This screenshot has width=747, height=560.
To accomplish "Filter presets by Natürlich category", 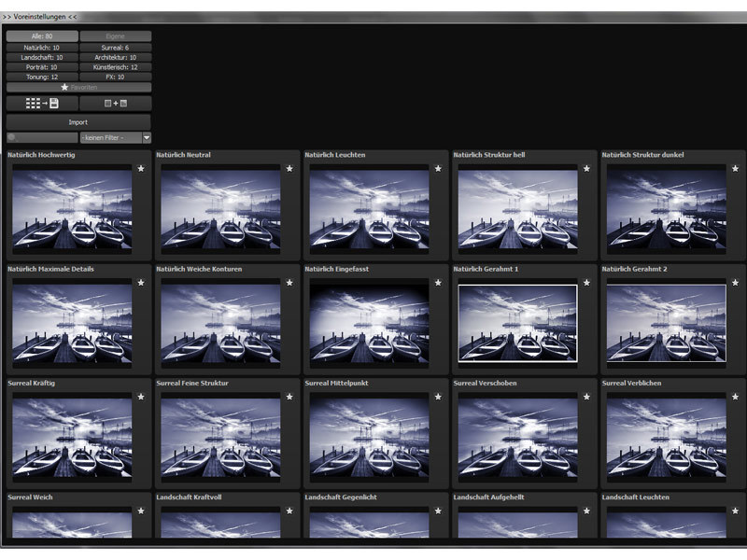I will point(42,48).
